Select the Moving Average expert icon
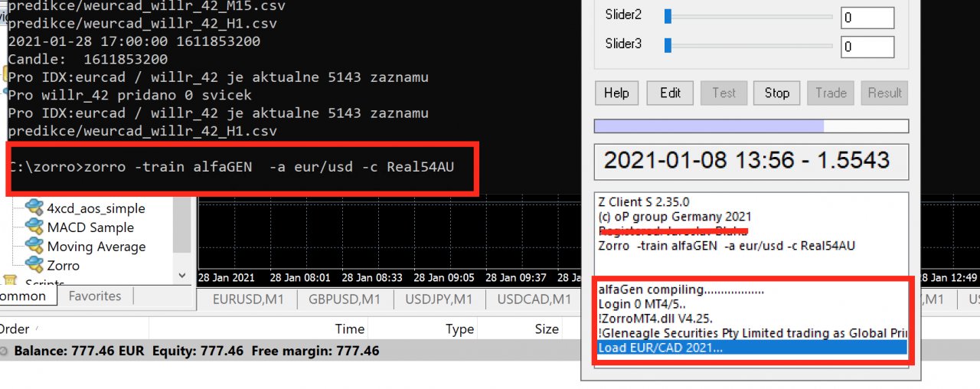Viewport: 980px width, 389px height. click(x=34, y=247)
